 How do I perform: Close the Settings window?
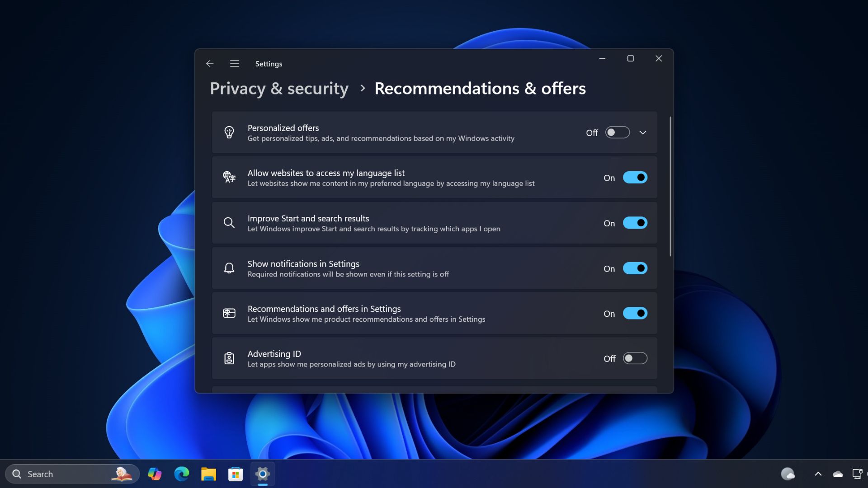point(659,58)
